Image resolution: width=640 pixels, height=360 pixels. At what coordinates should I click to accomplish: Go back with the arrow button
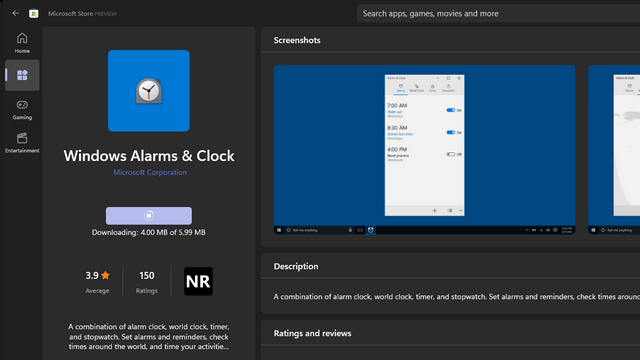pos(16,13)
